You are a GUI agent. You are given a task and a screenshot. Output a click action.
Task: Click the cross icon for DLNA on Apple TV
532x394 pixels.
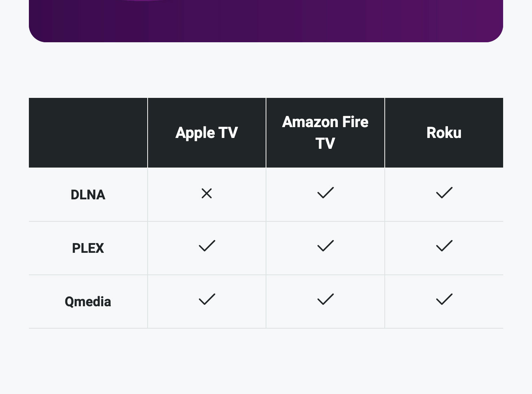(206, 194)
